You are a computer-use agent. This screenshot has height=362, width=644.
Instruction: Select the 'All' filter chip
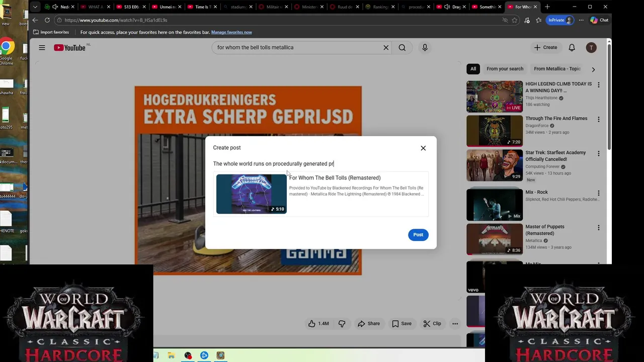[473, 69]
